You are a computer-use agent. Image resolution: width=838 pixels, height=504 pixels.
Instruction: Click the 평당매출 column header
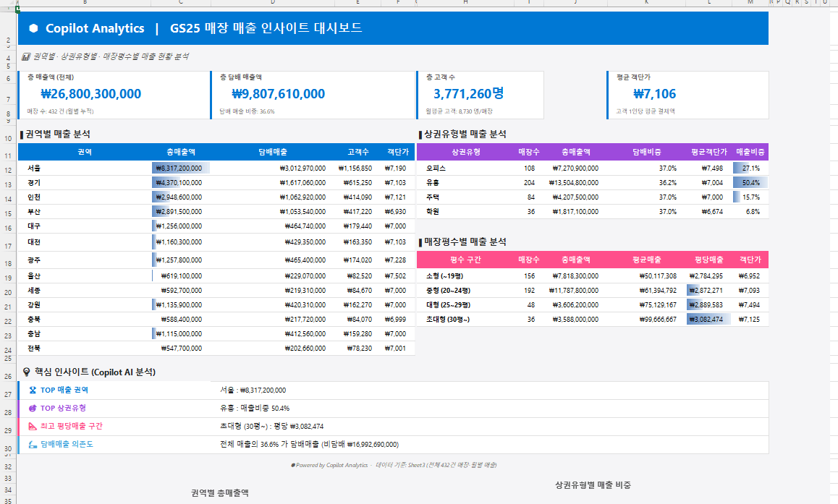708,260
